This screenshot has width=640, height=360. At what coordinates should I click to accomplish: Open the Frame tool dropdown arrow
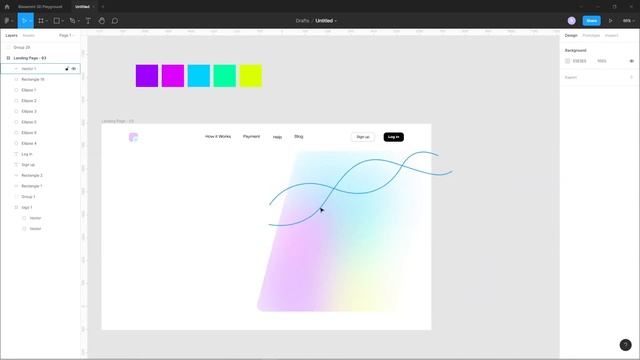[47, 21]
